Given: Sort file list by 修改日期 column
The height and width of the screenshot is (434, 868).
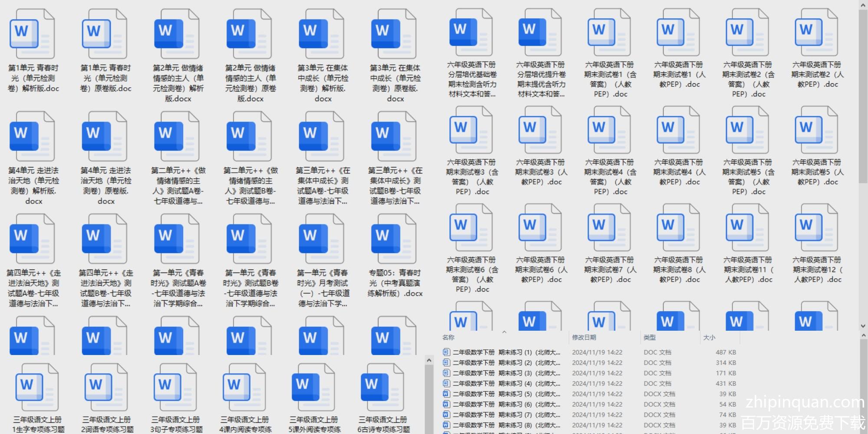Looking at the screenshot, I should pos(584,337).
